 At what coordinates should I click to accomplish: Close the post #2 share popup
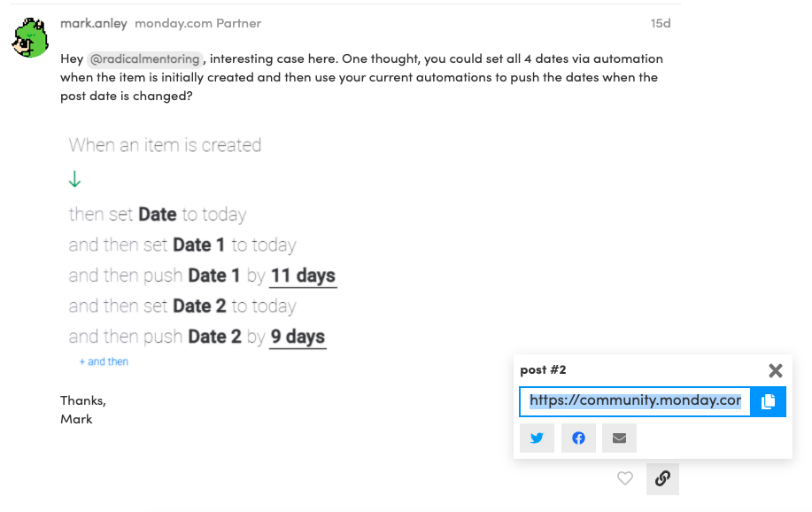point(776,370)
